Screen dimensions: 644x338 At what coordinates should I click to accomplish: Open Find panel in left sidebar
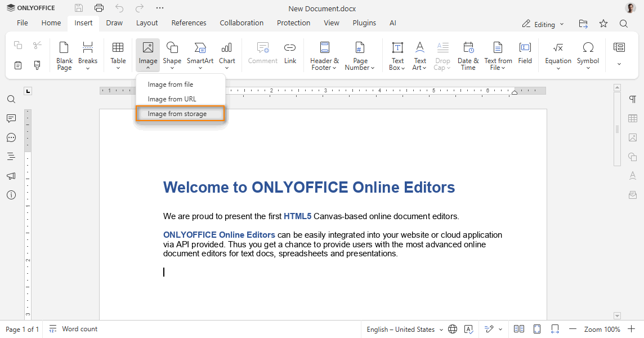(x=11, y=99)
